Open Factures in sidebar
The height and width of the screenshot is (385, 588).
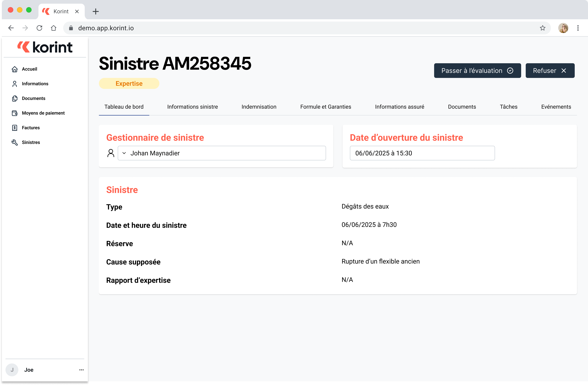pos(31,128)
